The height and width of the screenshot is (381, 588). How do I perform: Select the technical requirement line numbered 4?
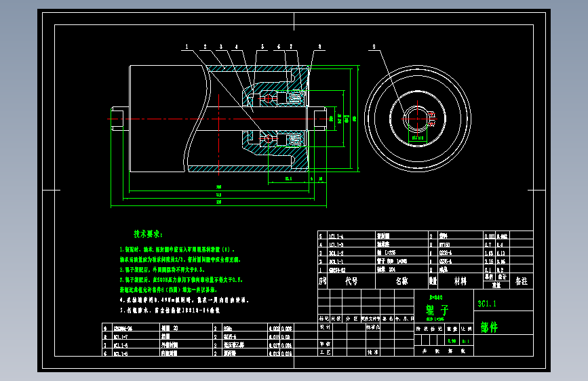(x=184, y=300)
